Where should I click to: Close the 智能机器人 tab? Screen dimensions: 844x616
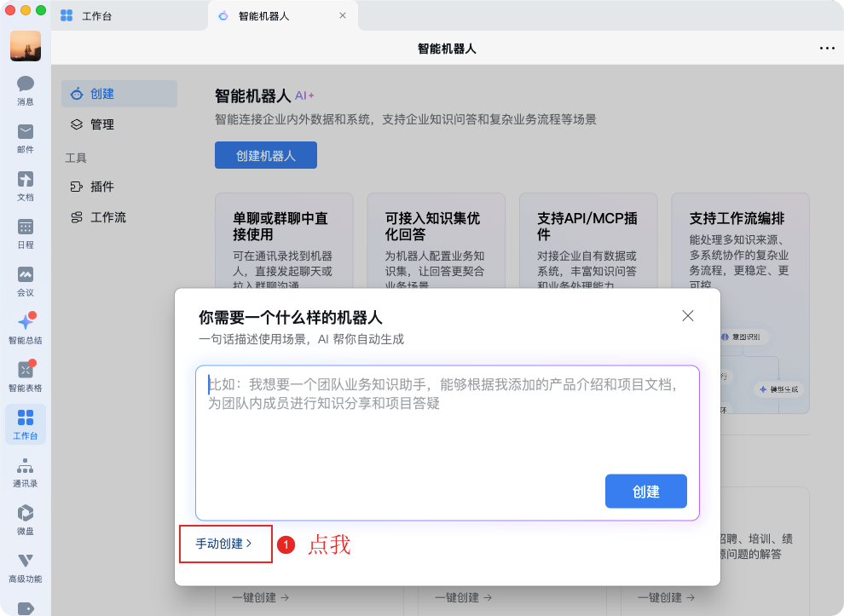[343, 16]
